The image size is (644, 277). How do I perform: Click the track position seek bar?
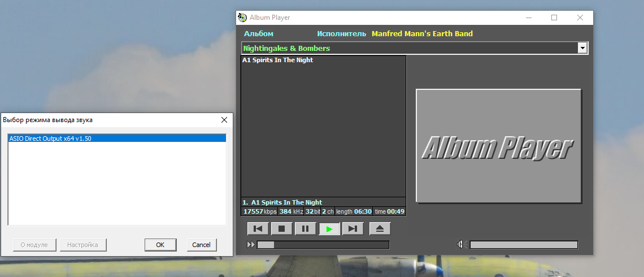tap(323, 245)
